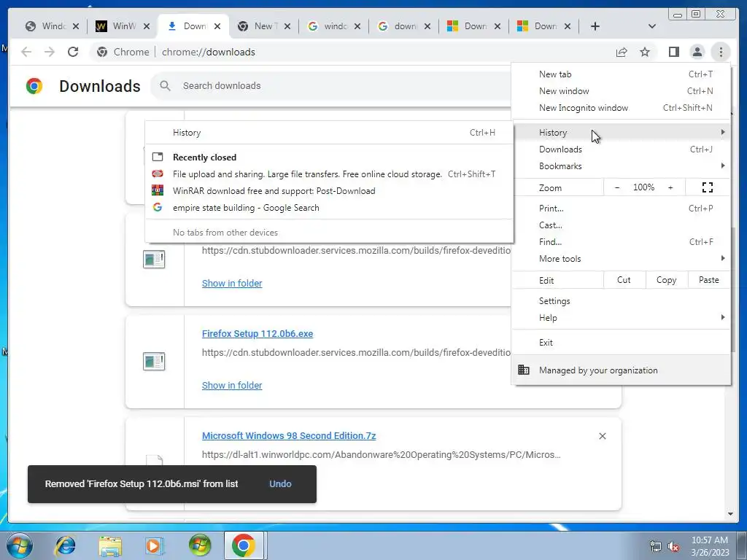The height and width of the screenshot is (560, 747).
Task: Select Print... menu item
Action: 621,209
